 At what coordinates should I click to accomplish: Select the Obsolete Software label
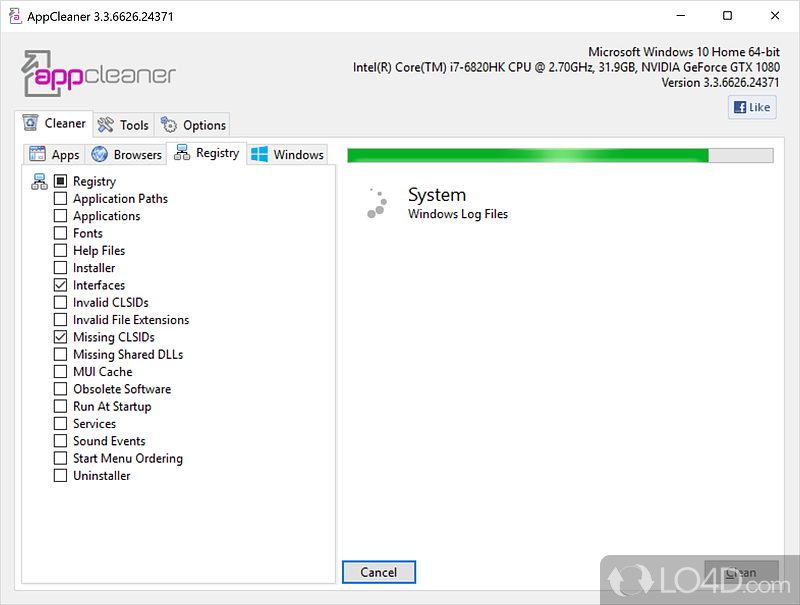[122, 389]
